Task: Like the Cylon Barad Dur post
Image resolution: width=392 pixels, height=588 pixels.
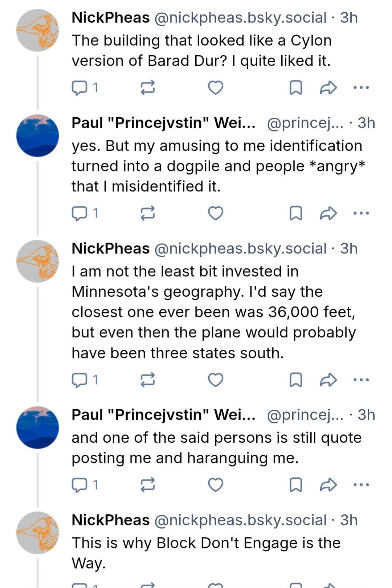Action: point(215,88)
